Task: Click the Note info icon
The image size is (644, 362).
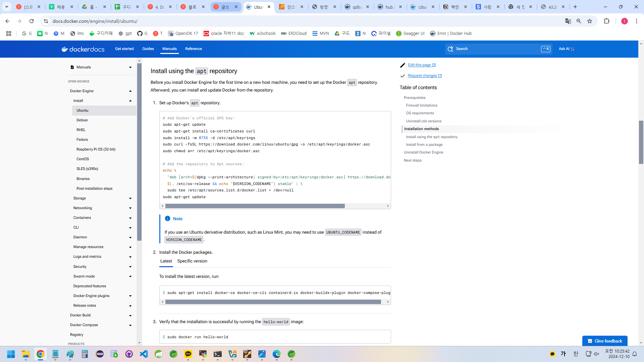Action: [x=167, y=219]
